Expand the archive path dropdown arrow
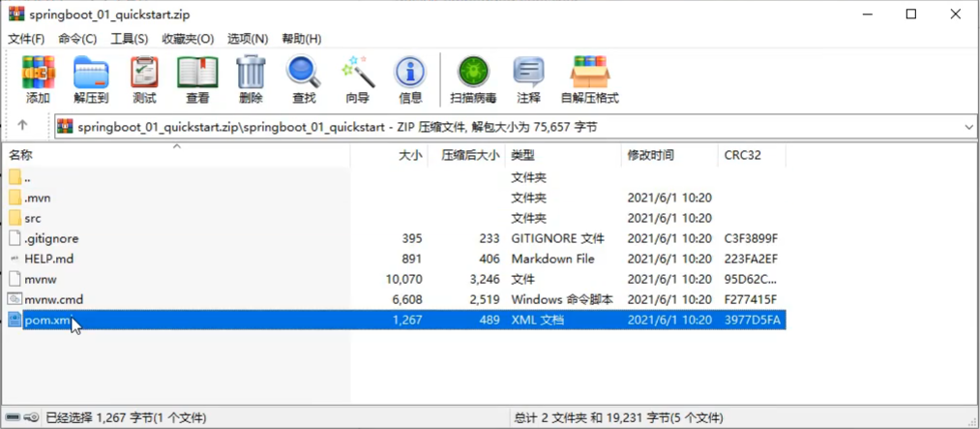The width and height of the screenshot is (980, 429). pyautogui.click(x=969, y=127)
